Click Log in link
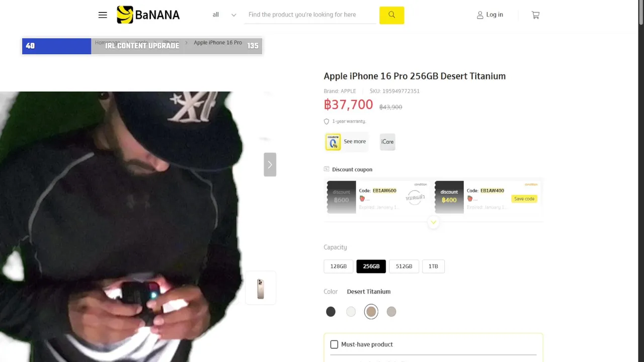The width and height of the screenshot is (644, 362). tap(495, 15)
